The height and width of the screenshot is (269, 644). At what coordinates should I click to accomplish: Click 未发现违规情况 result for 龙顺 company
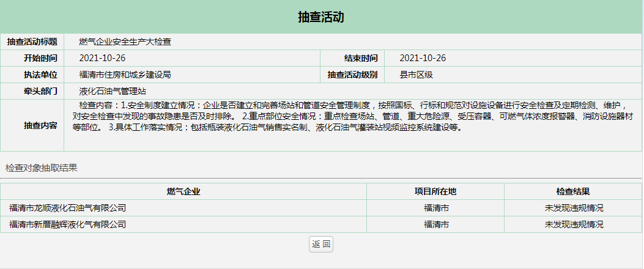pos(574,208)
